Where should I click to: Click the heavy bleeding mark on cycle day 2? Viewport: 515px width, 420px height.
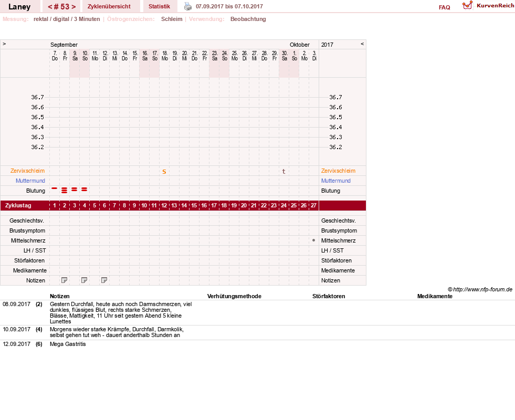(x=65, y=190)
